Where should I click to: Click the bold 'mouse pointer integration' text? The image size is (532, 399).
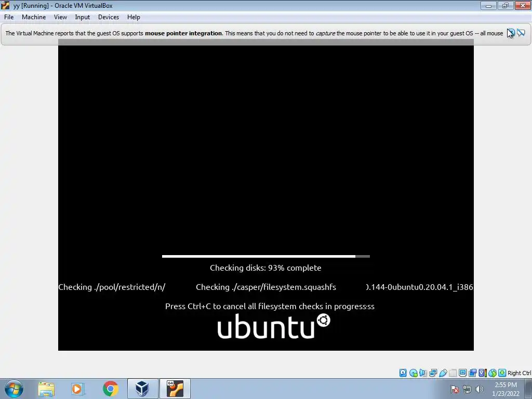[183, 33]
